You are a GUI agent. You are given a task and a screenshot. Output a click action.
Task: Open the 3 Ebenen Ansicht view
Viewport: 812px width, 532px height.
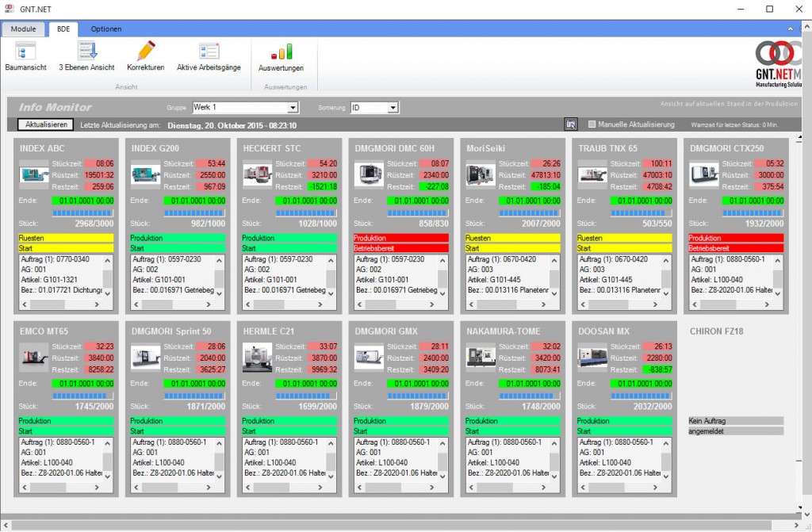[86, 56]
